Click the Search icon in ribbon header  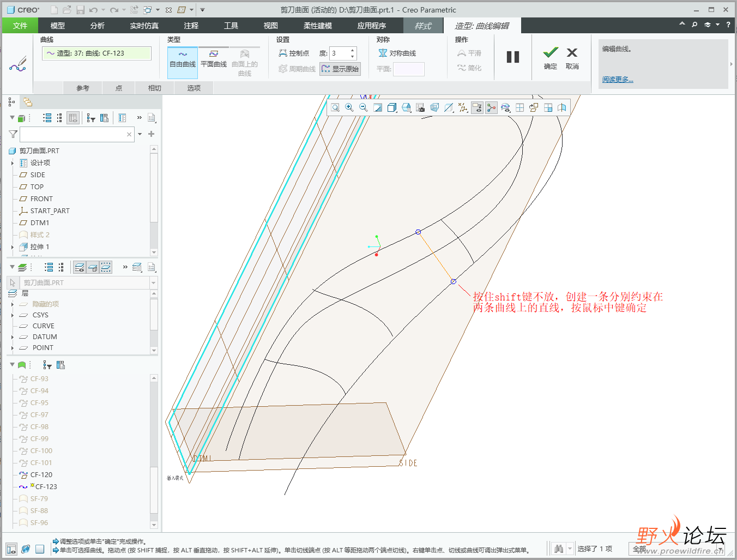point(694,25)
